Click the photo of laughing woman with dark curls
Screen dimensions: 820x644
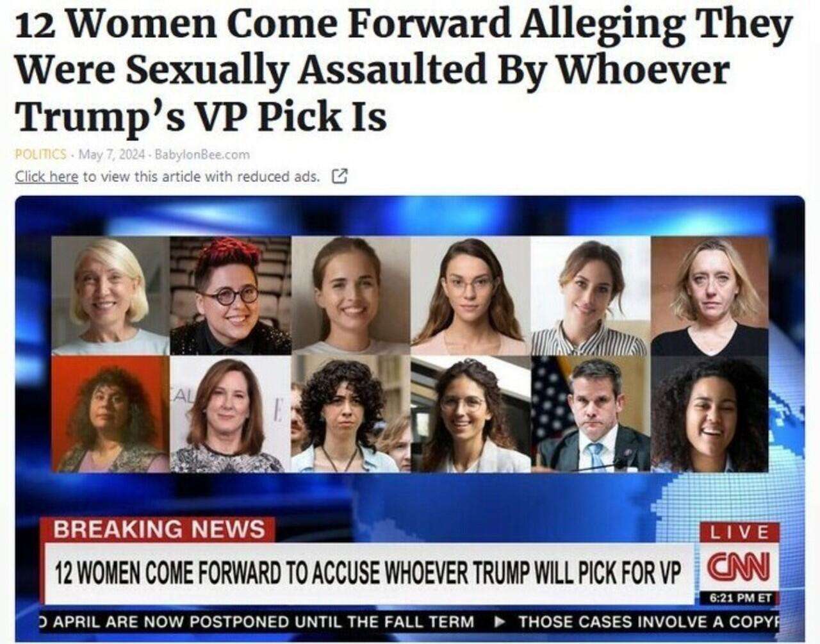(710, 414)
